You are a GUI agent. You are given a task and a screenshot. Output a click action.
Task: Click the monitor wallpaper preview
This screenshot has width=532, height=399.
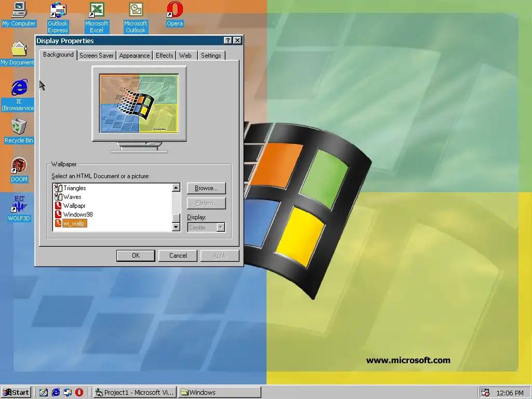pyautogui.click(x=139, y=103)
